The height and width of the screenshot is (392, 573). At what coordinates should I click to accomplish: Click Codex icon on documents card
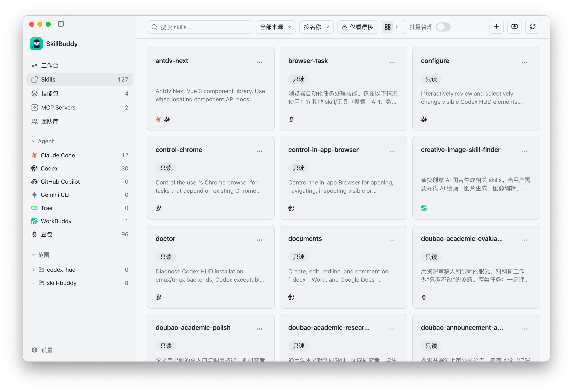(291, 297)
